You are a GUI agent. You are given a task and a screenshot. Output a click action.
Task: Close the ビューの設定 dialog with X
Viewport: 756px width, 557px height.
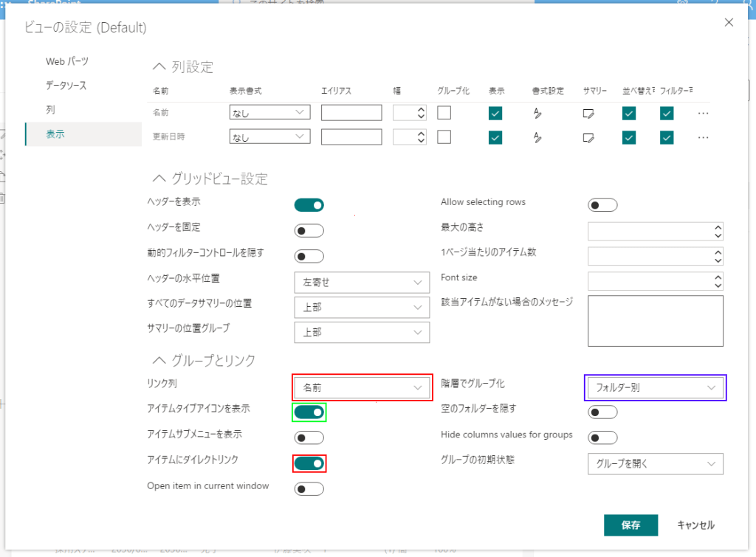[729, 23]
